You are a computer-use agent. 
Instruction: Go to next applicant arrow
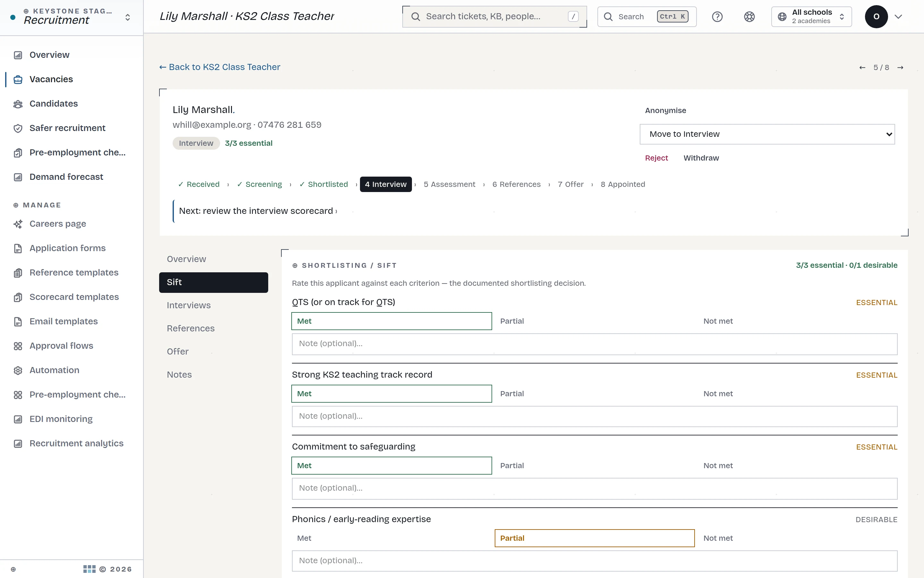coord(900,68)
